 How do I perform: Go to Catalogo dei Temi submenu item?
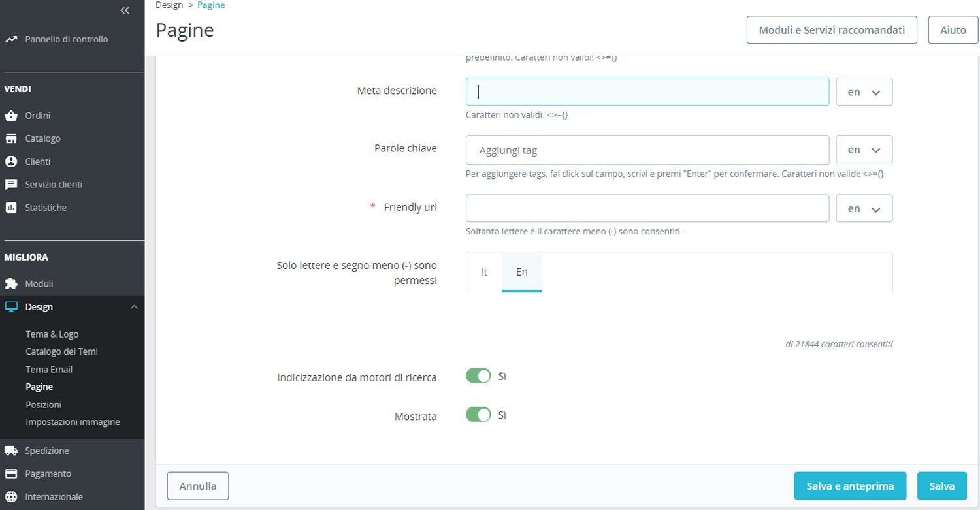(x=62, y=351)
